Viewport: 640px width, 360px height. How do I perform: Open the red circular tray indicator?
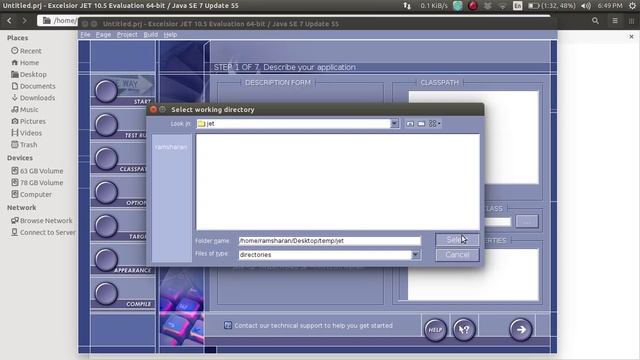(x=473, y=6)
